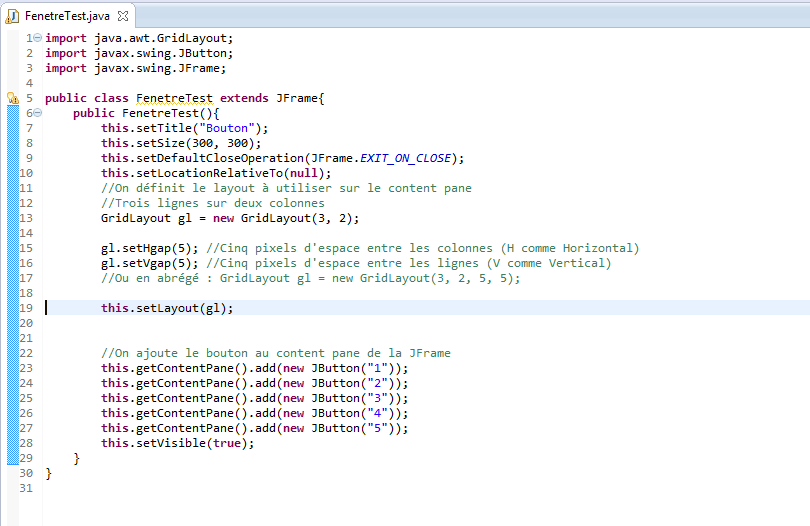Place cursor on EXIT_ON_CLOSE constant

pyautogui.click(x=414, y=158)
